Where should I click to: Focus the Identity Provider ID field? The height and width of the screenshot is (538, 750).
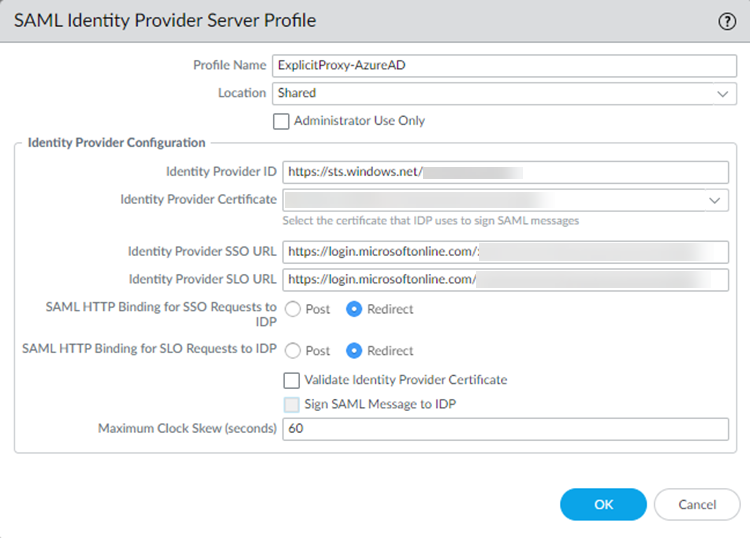(x=505, y=172)
